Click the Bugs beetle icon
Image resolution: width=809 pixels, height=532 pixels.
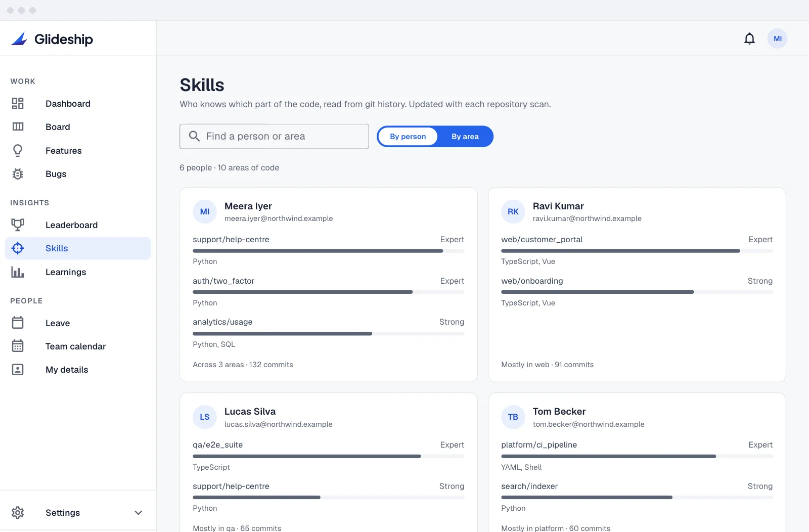[x=18, y=174]
